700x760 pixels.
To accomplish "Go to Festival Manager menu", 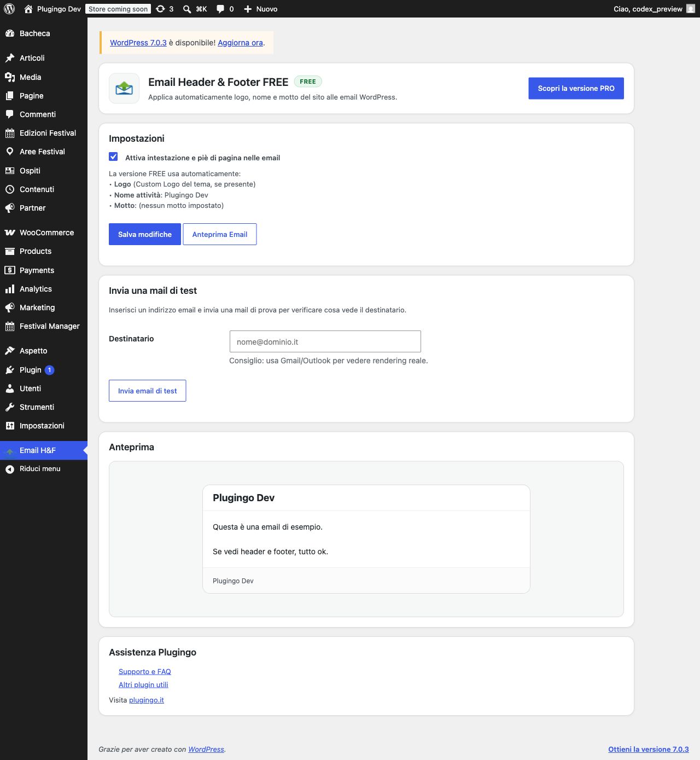I will tap(44, 326).
